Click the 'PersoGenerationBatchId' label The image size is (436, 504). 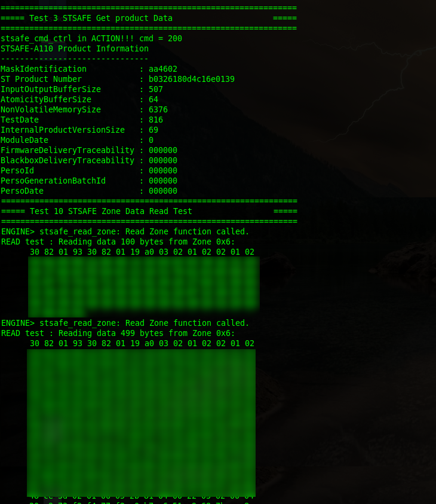[53, 181]
